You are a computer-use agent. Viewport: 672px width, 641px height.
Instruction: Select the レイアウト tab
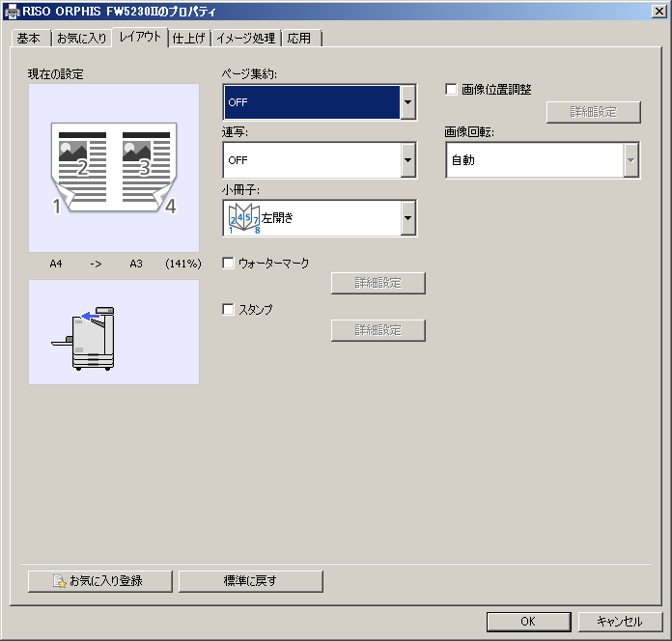click(x=140, y=37)
